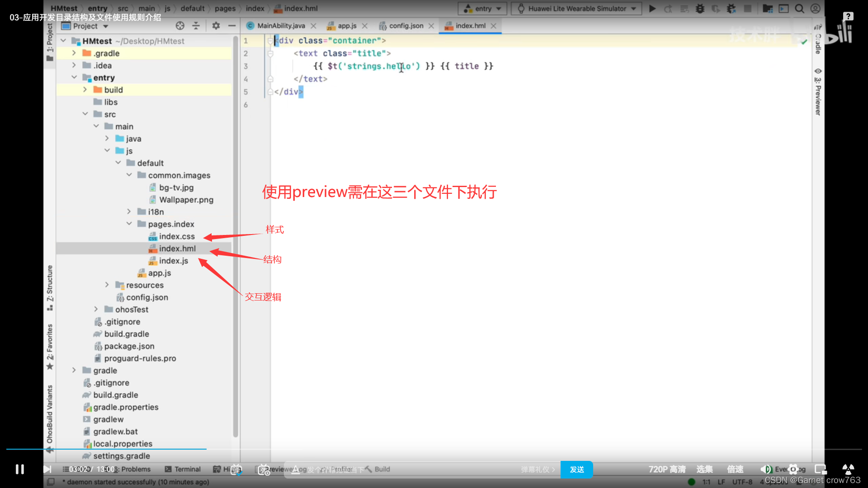Open the danmaku settings icon in player
868x488 pixels.
(x=264, y=469)
